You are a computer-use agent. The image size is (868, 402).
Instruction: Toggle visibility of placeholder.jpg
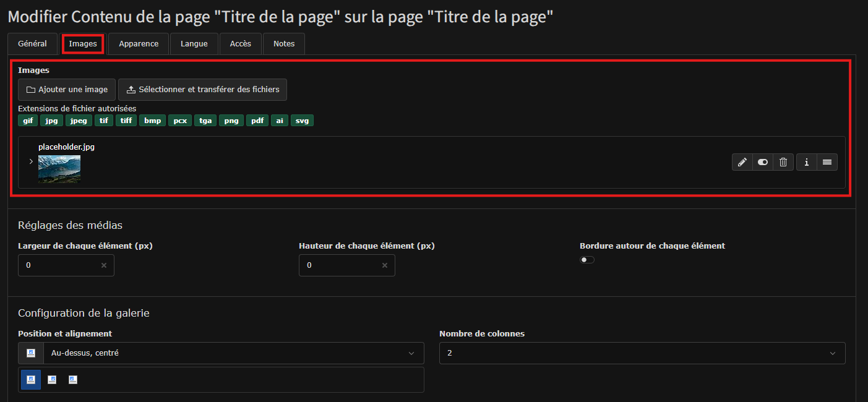click(x=763, y=162)
